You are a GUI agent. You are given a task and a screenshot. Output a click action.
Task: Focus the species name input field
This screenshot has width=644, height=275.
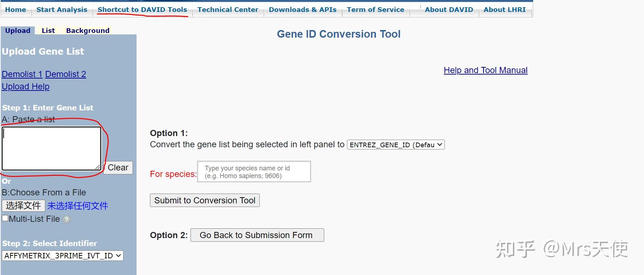[x=254, y=172]
